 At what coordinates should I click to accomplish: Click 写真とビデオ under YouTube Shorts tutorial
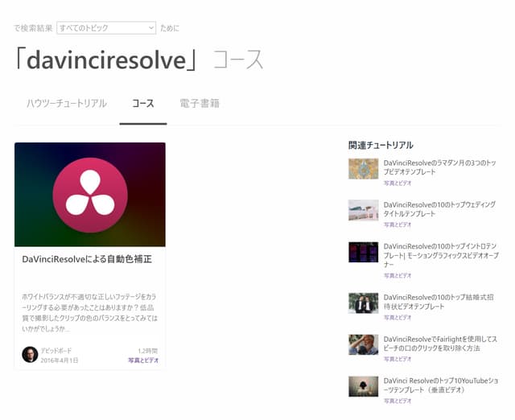pyautogui.click(x=398, y=401)
